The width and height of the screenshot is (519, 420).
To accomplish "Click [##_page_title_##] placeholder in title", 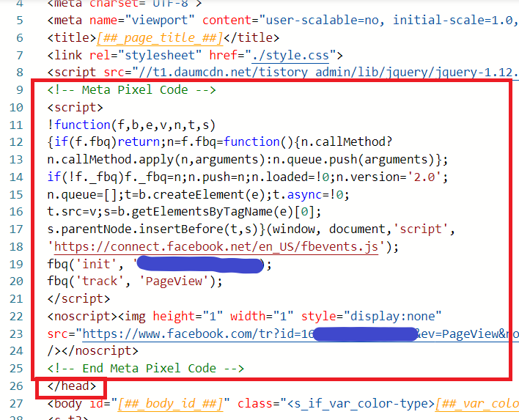I will 160,37.
